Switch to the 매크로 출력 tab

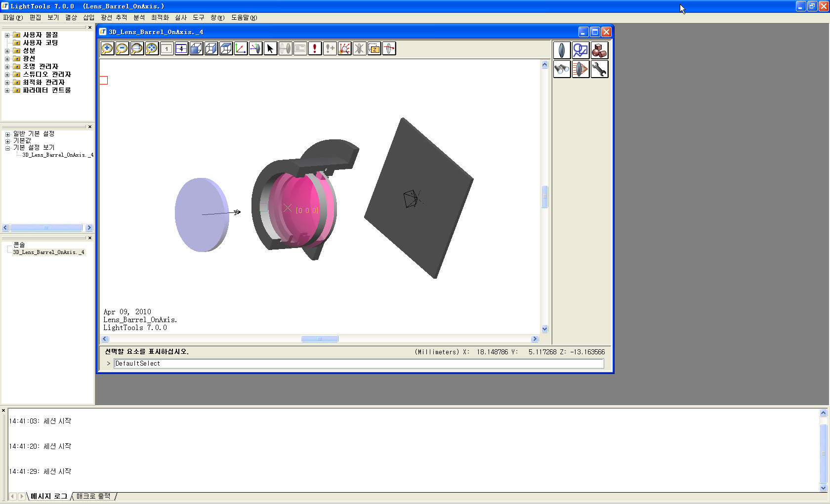click(93, 496)
